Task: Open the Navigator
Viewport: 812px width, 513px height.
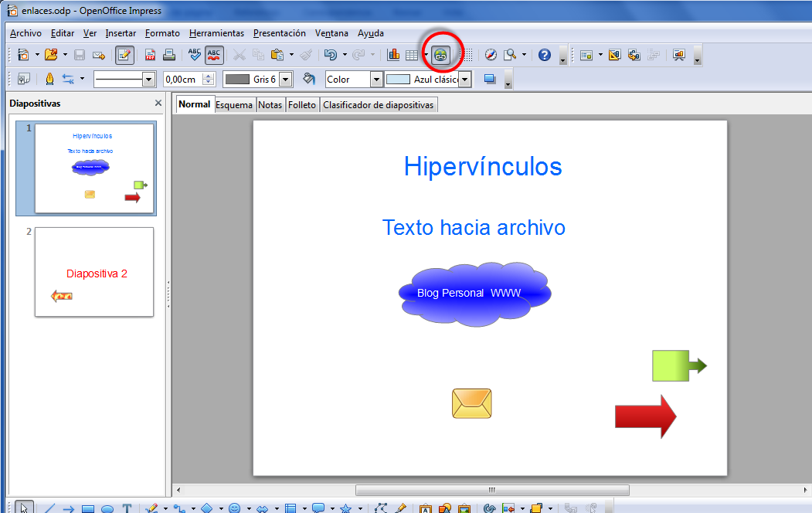Action: [491, 55]
